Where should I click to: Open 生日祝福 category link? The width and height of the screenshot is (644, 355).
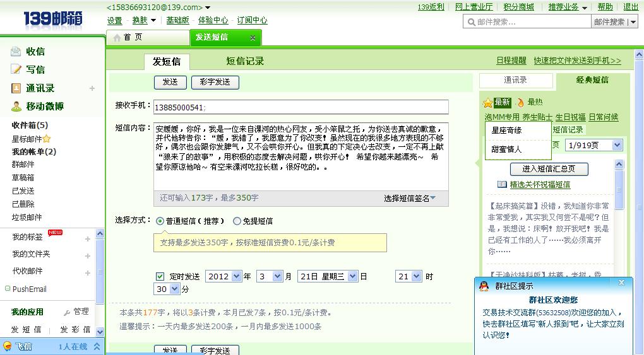pyautogui.click(x=571, y=117)
